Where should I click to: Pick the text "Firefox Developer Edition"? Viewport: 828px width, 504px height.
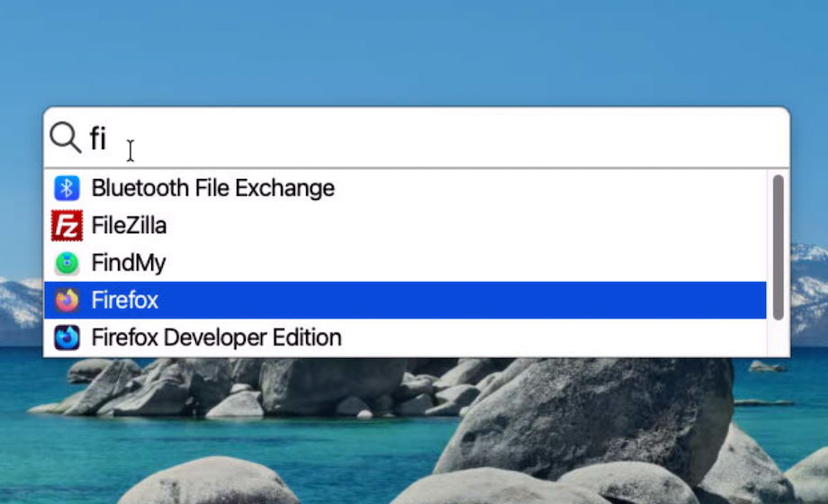point(217,337)
